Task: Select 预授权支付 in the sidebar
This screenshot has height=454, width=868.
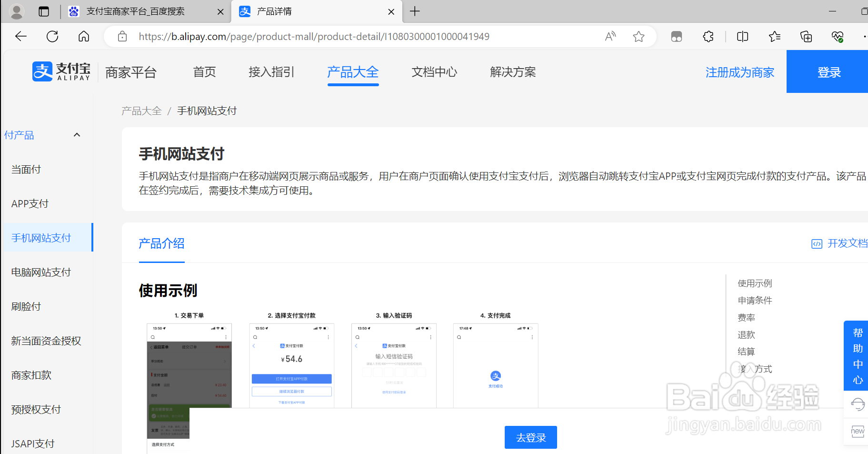Action: pos(36,409)
